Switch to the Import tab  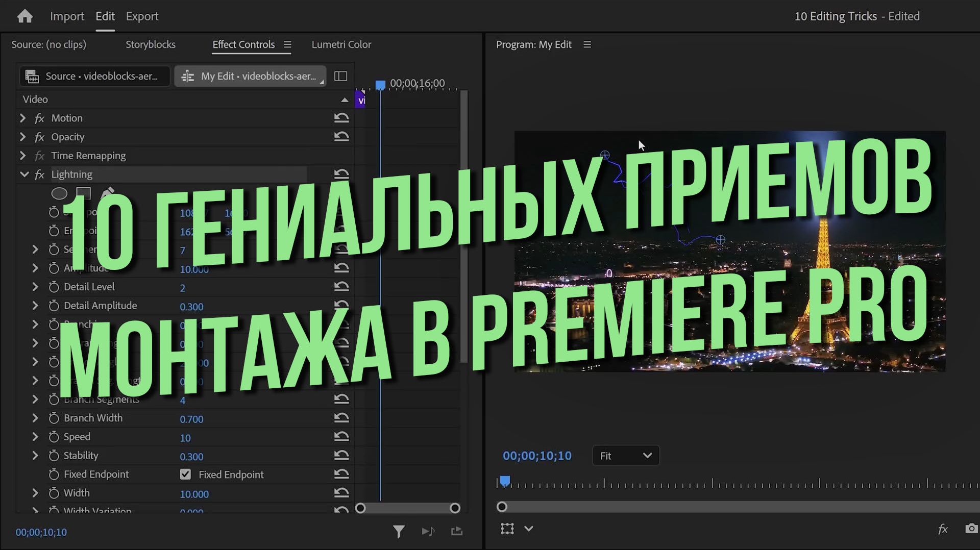tap(67, 16)
